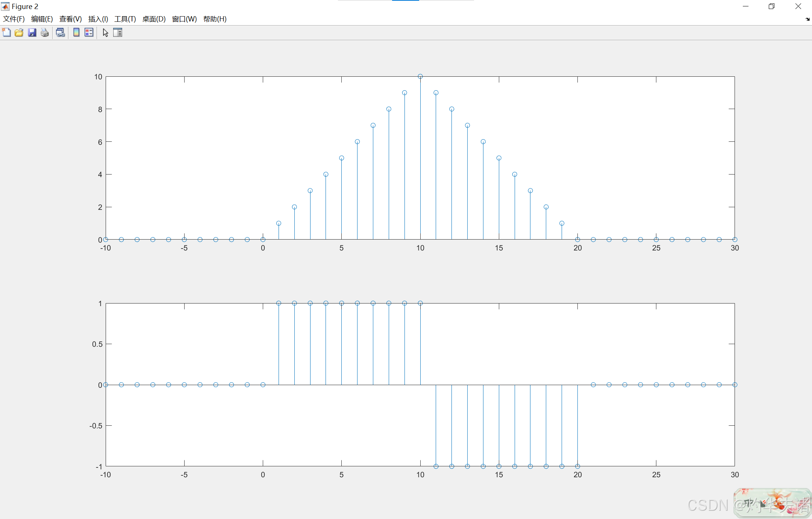Viewport: 812px width, 519px height.
Task: Open the 编辑(E) menu
Action: pyautogui.click(x=42, y=19)
